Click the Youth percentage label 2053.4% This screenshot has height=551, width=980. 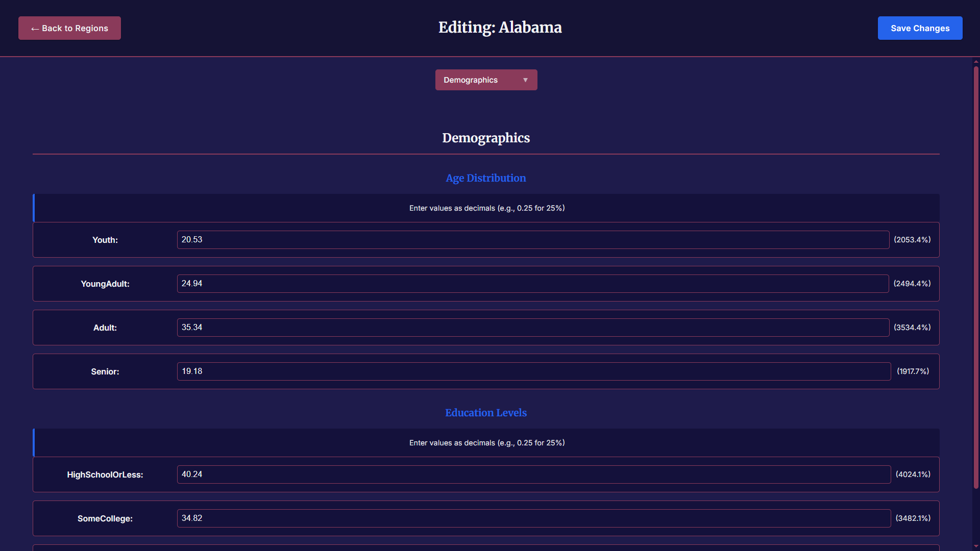coord(912,240)
